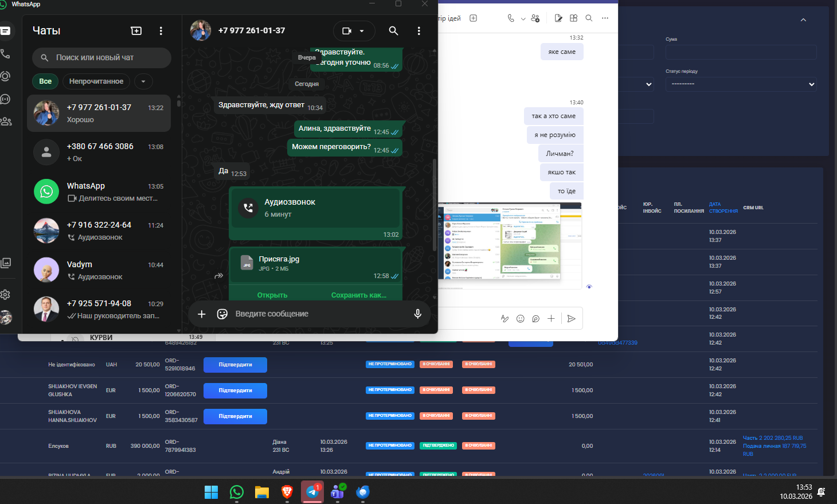
Task: Send the Teams message
Action: (x=572, y=319)
